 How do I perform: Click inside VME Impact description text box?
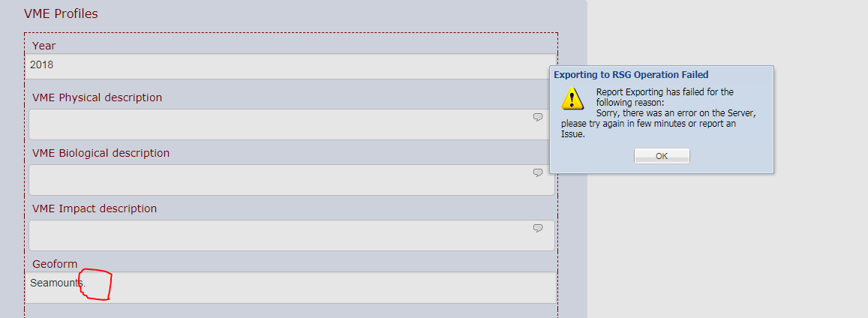[x=291, y=235]
